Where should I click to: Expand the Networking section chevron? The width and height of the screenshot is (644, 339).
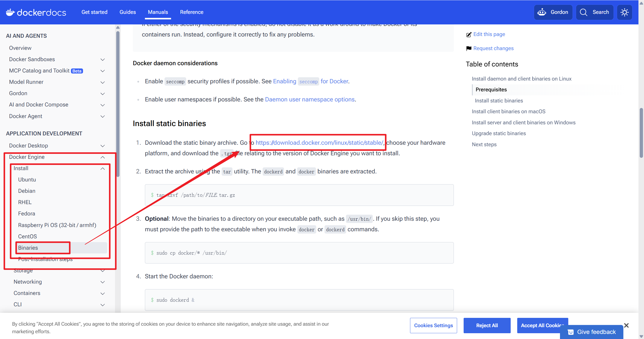click(103, 282)
